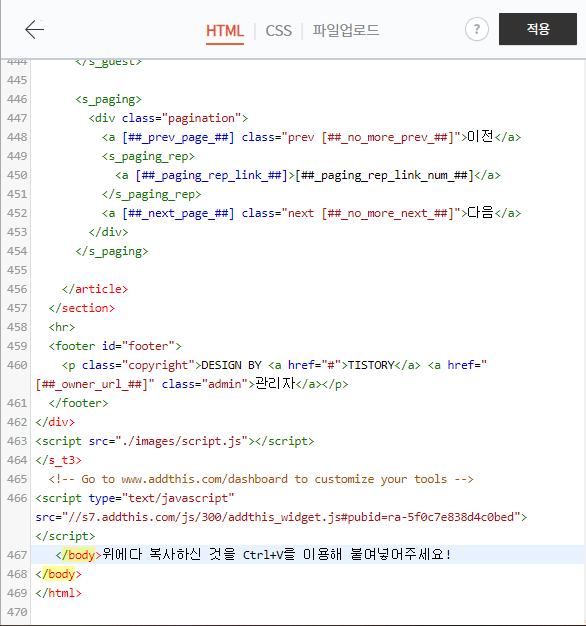
Task: Click the </s_paging> closing tag
Action: [x=111, y=252]
